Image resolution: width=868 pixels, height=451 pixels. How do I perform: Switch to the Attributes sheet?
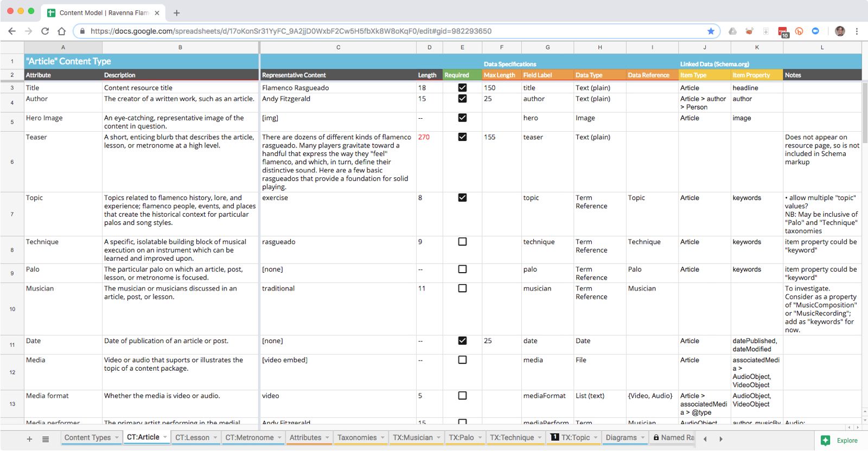[x=305, y=437]
